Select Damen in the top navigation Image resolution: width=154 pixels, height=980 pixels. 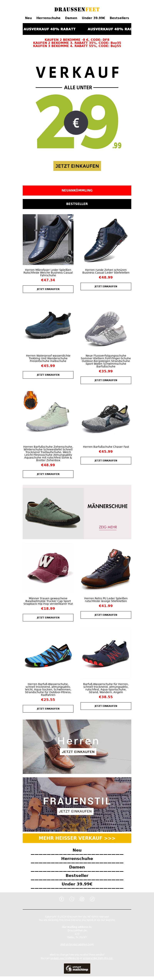tap(71, 18)
